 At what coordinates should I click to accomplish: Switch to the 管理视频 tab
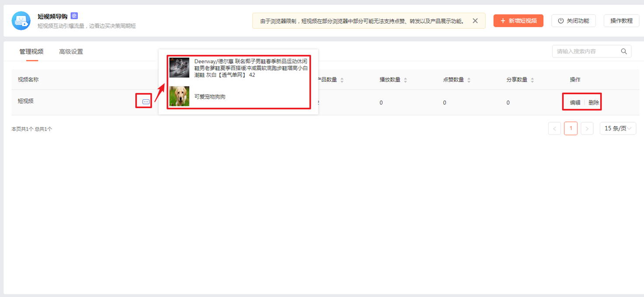point(31,52)
